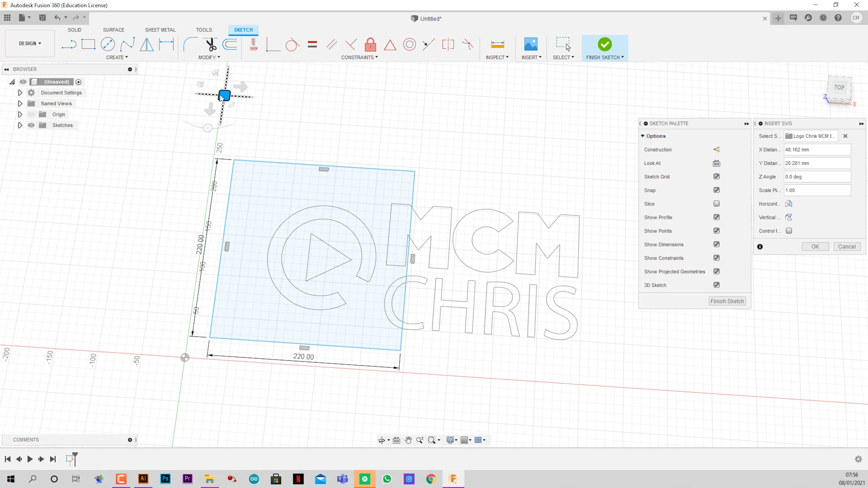Expand the Named Views tree node
Viewport: 868px width, 488px height.
(x=20, y=103)
